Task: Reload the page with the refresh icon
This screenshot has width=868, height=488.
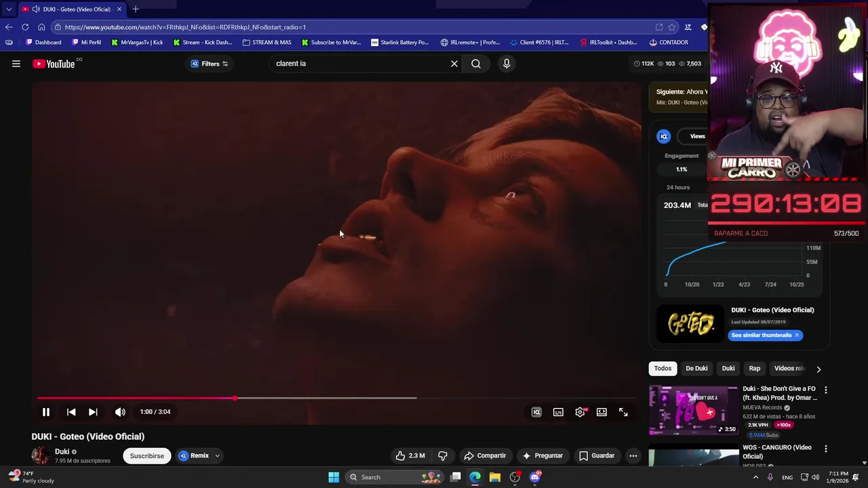Action: pyautogui.click(x=25, y=27)
